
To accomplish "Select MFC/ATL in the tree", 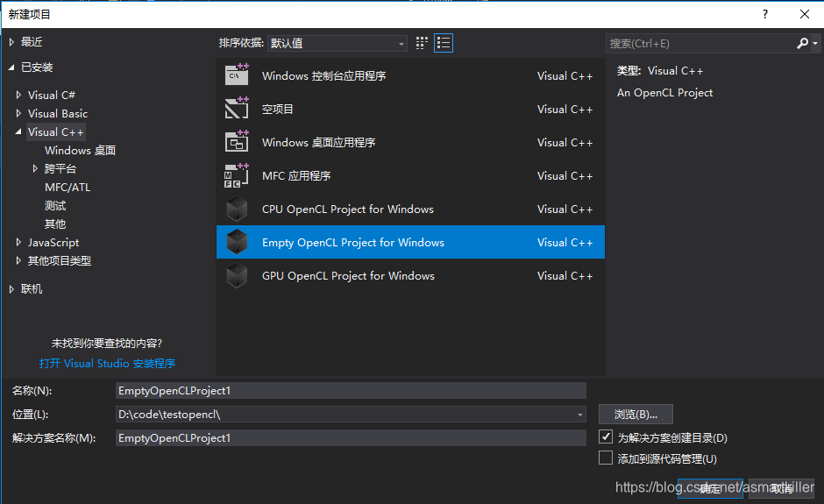I will (x=67, y=187).
